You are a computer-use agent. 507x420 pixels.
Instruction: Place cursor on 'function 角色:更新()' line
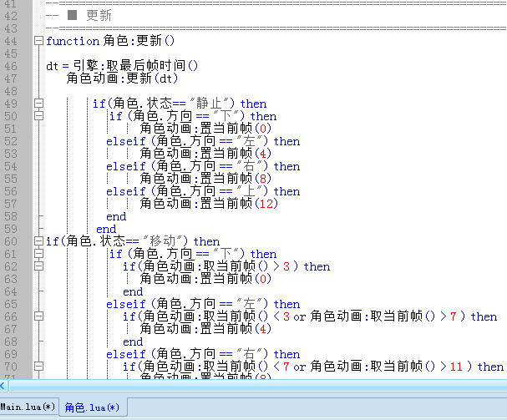(110, 41)
